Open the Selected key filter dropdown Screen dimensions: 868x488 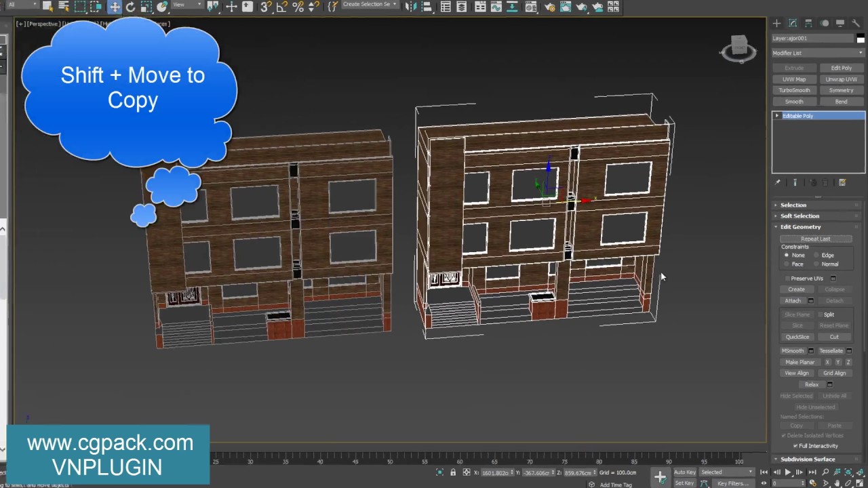click(728, 472)
